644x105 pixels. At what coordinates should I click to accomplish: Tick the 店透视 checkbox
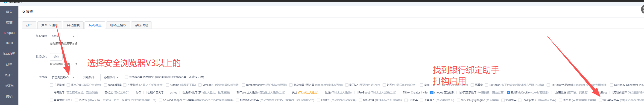77,100
